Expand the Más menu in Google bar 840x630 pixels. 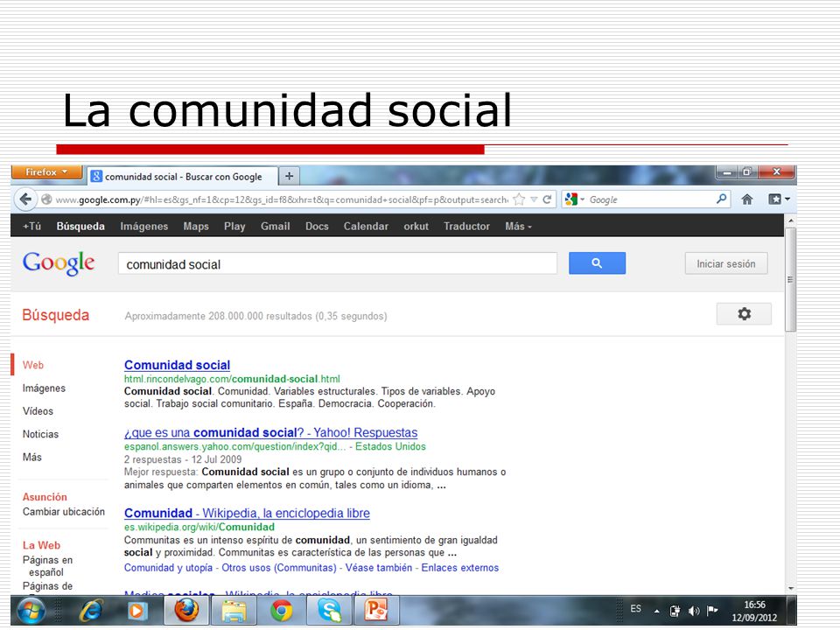point(518,226)
